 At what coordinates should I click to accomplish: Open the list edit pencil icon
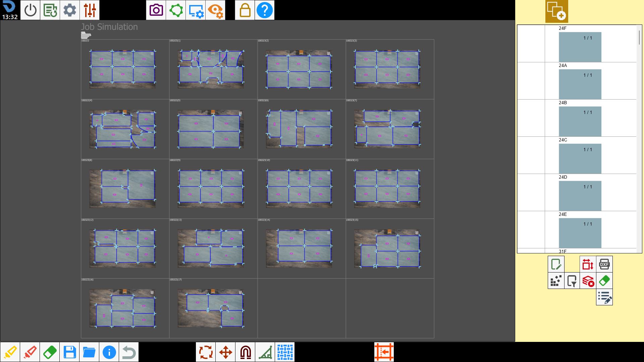[604, 297]
